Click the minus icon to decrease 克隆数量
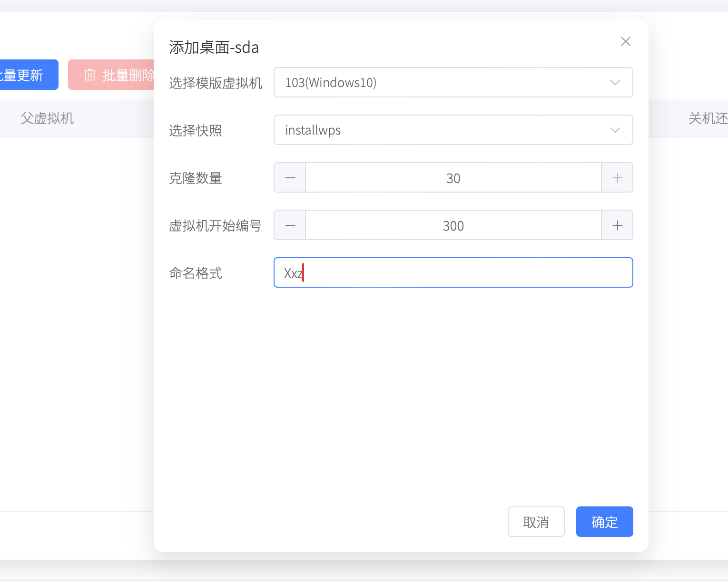The height and width of the screenshot is (582, 728). [289, 177]
